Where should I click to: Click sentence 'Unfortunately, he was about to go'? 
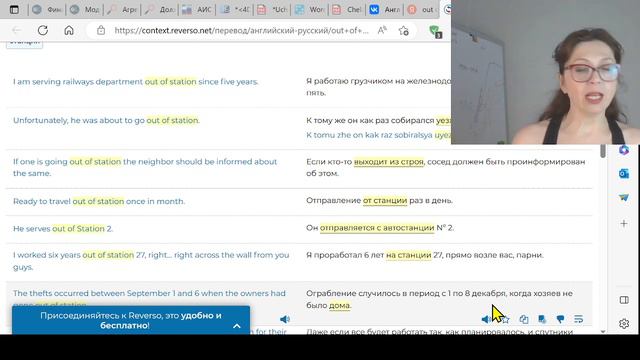107,120
